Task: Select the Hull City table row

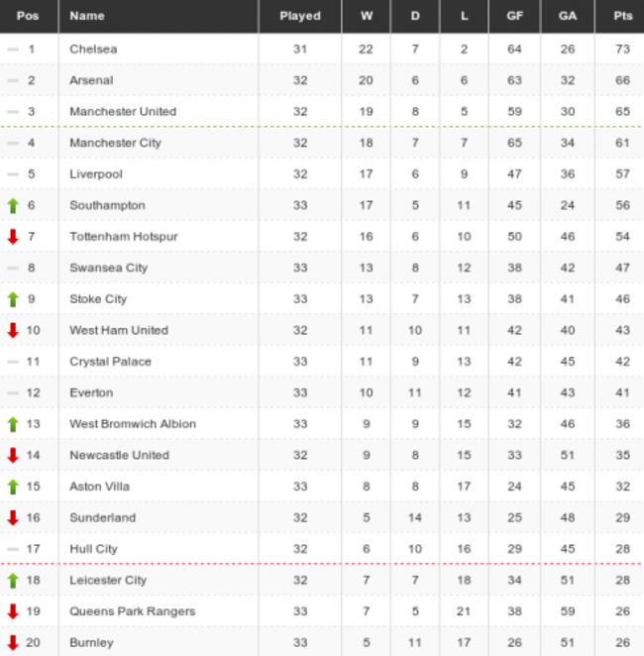Action: click(x=322, y=549)
